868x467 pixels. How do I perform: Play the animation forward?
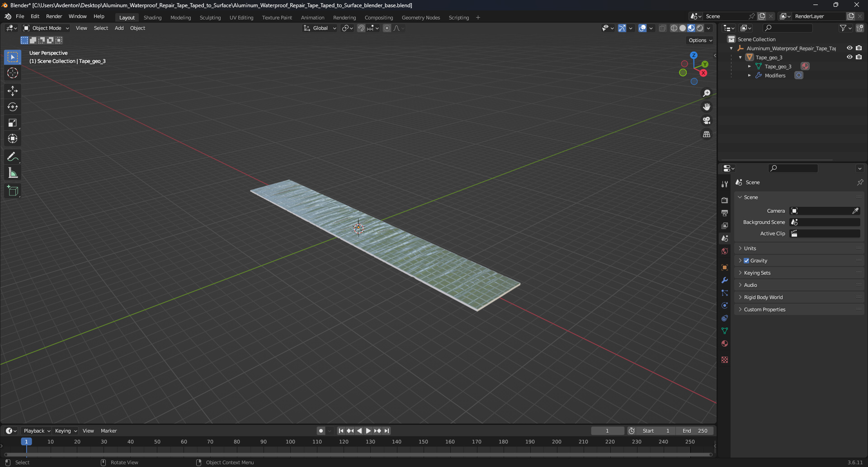pyautogui.click(x=368, y=431)
